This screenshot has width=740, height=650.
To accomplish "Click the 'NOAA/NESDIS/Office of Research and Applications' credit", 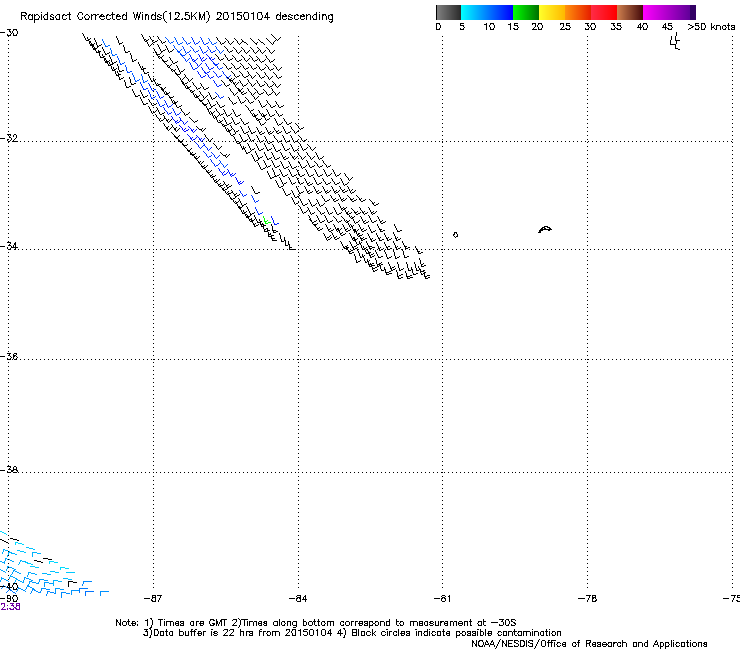I will [x=589, y=644].
